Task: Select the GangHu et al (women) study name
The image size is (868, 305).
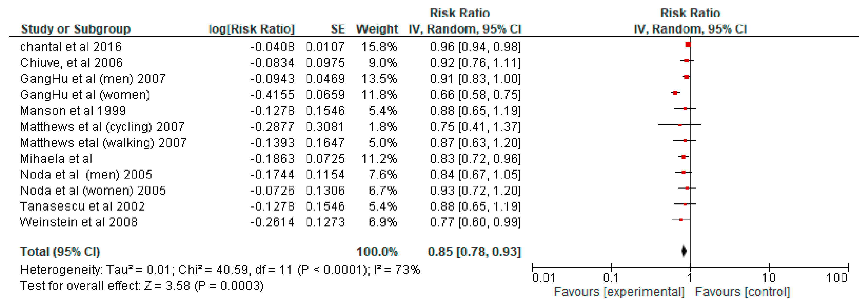Action: [85, 95]
